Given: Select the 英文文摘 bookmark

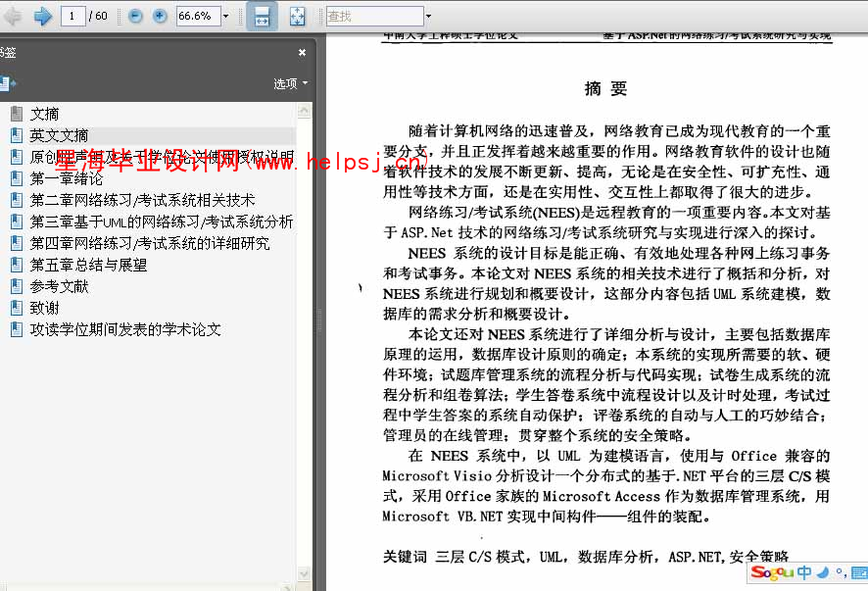Looking at the screenshot, I should [59, 135].
